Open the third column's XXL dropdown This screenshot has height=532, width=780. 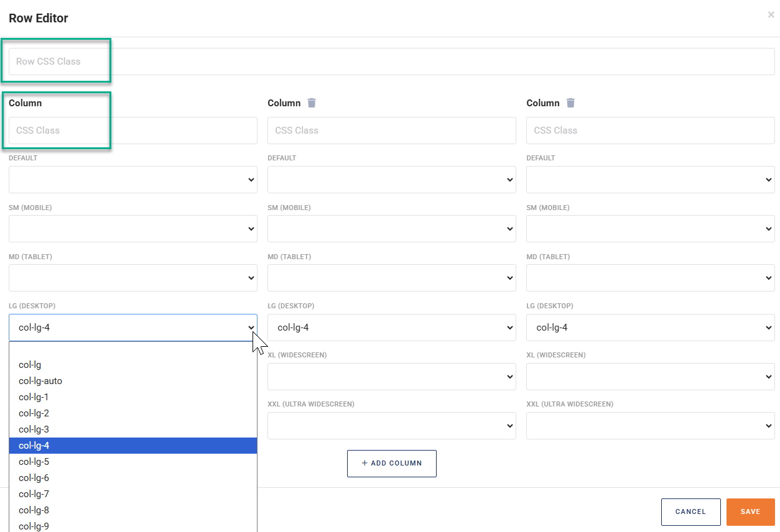650,426
